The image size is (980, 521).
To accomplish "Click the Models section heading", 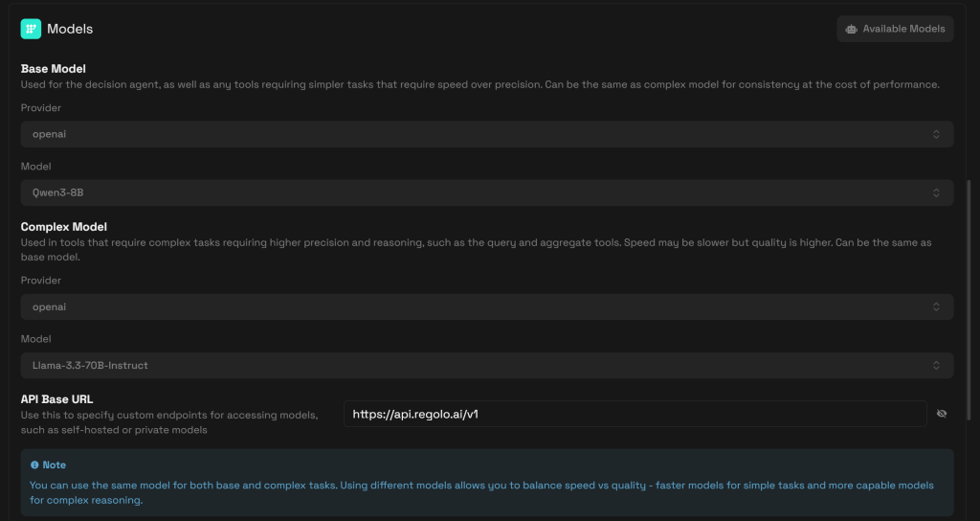I will (70, 29).
